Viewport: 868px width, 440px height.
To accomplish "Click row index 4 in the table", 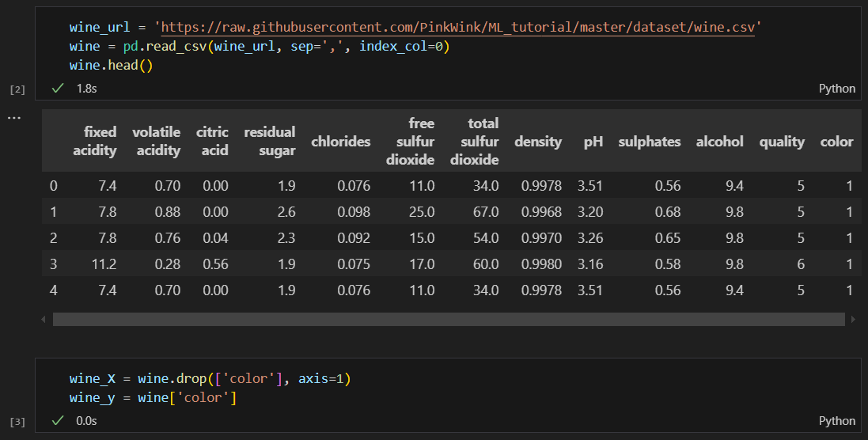I will point(53,290).
